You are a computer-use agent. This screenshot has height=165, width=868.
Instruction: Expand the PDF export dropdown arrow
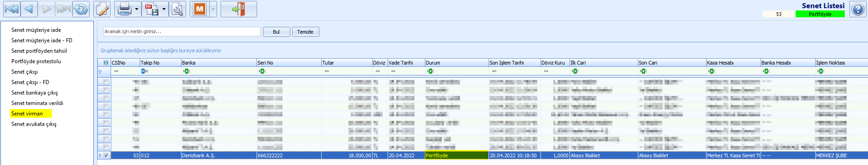(x=164, y=9)
